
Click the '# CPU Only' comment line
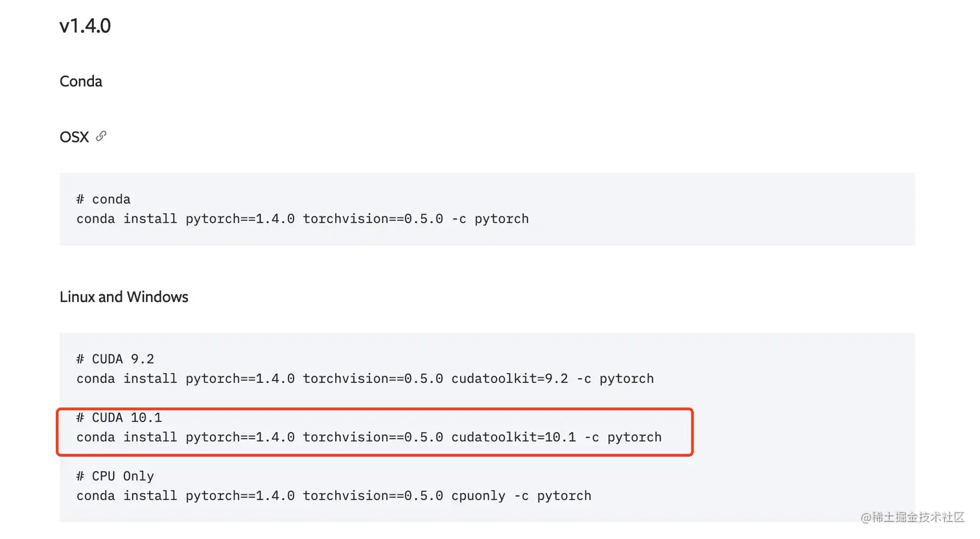pos(115,476)
